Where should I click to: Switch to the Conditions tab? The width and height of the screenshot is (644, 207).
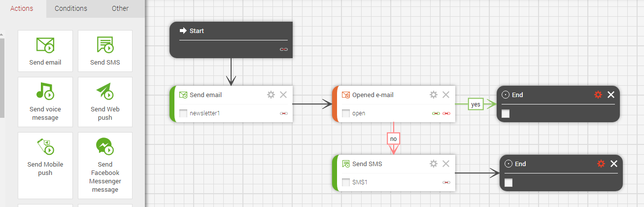pyautogui.click(x=71, y=8)
